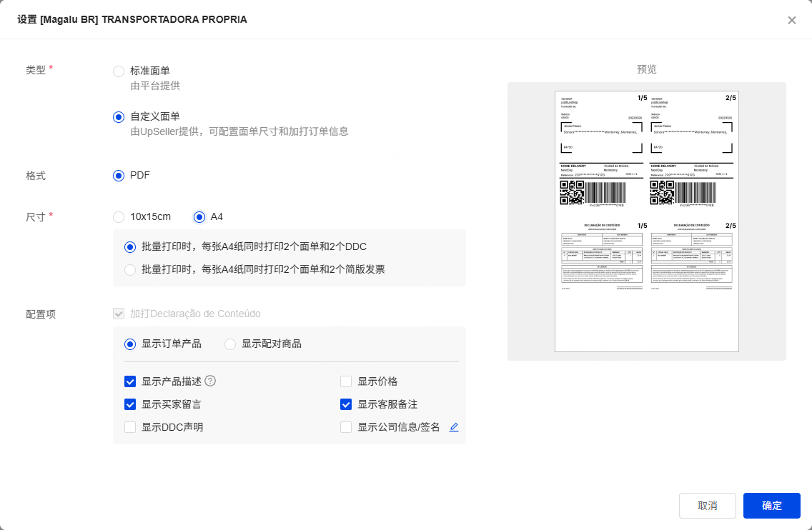Enable the 显示DDC声明 checkbox
The image size is (812, 530).
coord(130,427)
